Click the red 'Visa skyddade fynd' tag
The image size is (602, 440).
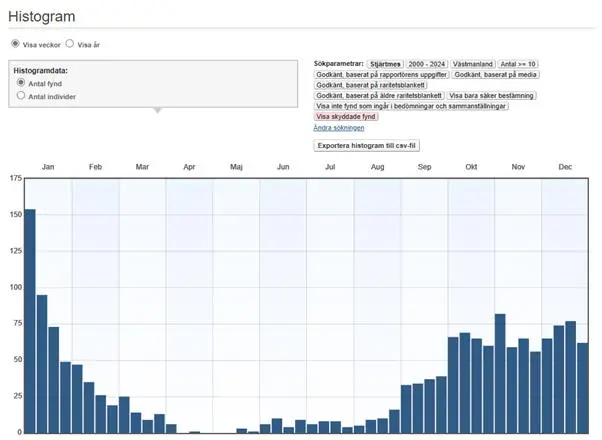click(x=347, y=117)
